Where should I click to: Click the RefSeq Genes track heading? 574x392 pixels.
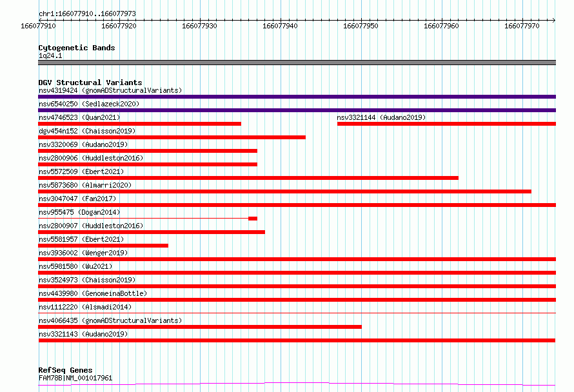tap(65, 370)
